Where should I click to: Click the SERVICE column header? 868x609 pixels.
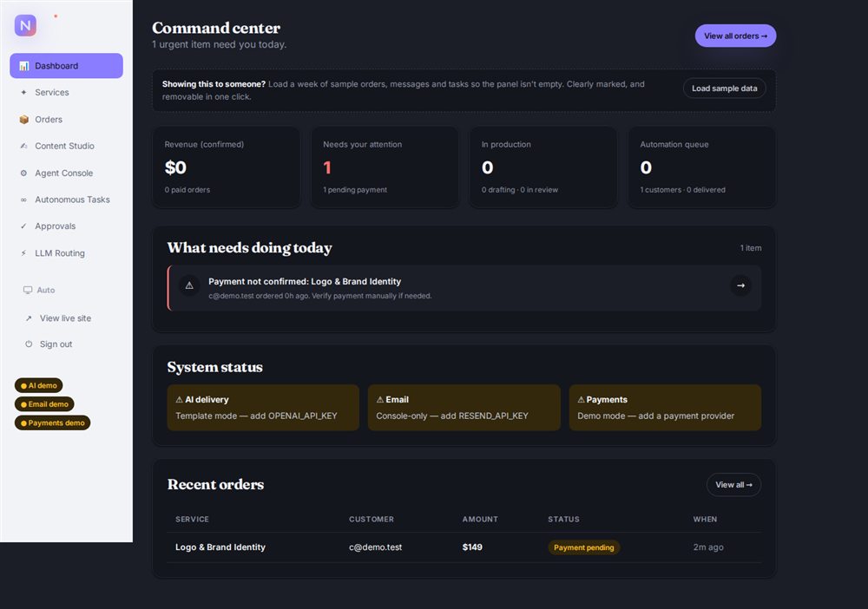(192, 520)
